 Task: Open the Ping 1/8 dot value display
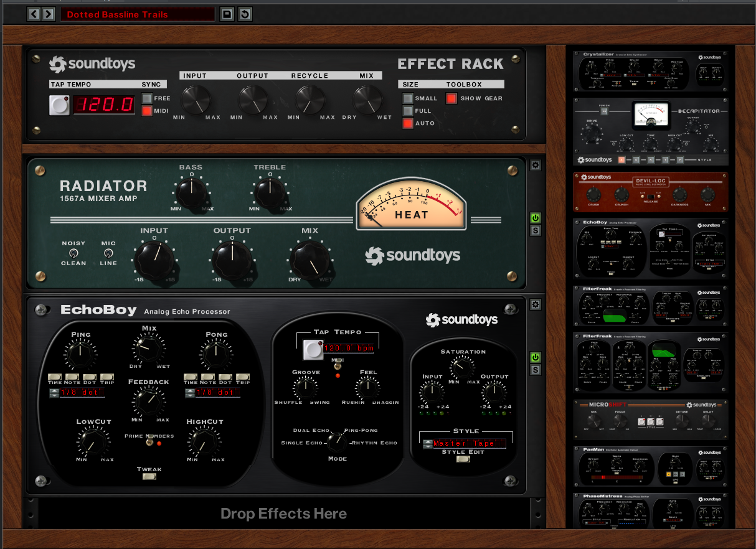[x=82, y=393]
